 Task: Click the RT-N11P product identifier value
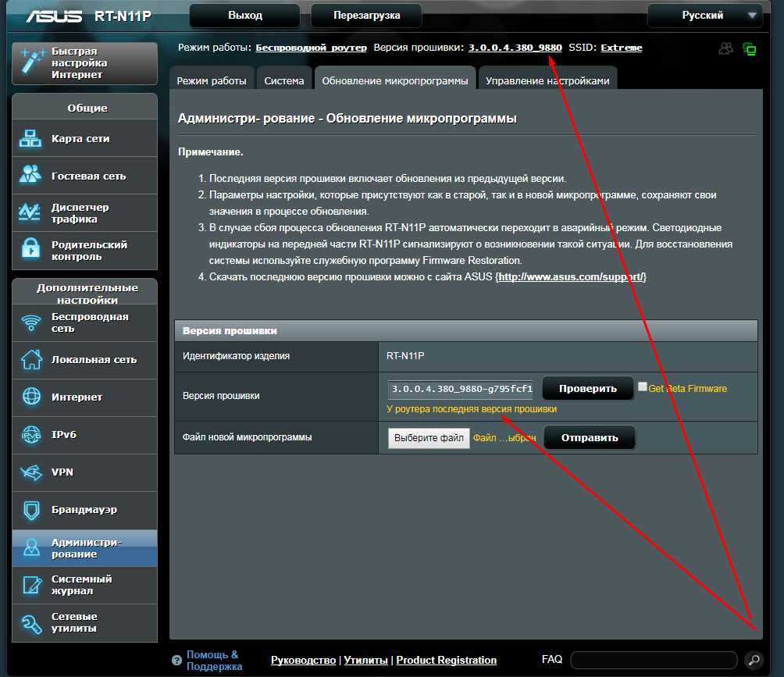tap(405, 356)
